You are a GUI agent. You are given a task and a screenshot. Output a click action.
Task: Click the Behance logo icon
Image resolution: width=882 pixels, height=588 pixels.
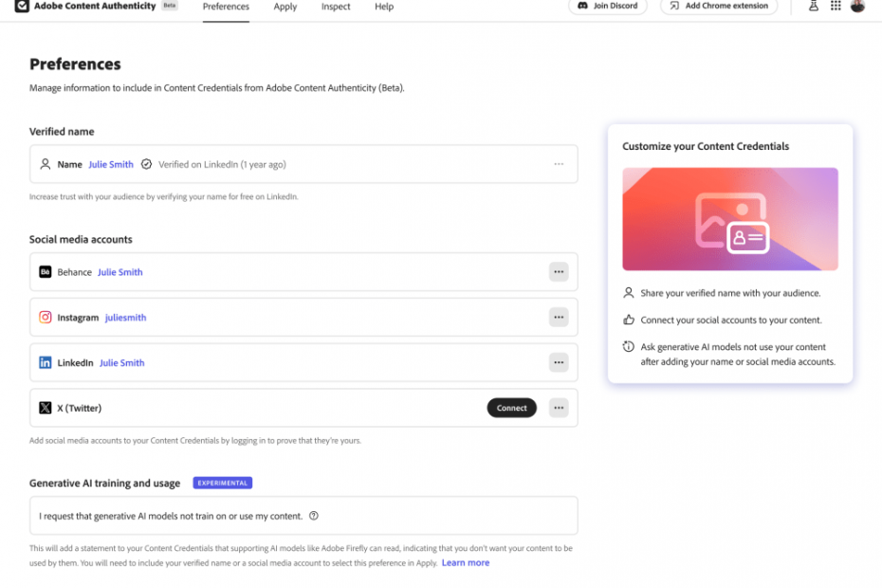(45, 272)
